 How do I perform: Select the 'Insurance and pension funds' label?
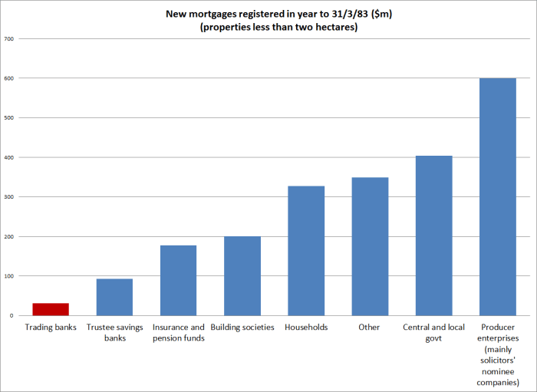click(x=178, y=332)
